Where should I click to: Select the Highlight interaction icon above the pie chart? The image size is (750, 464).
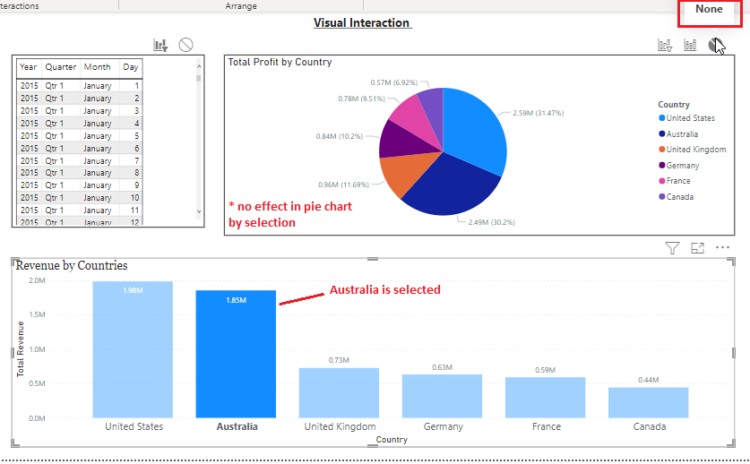coord(690,45)
